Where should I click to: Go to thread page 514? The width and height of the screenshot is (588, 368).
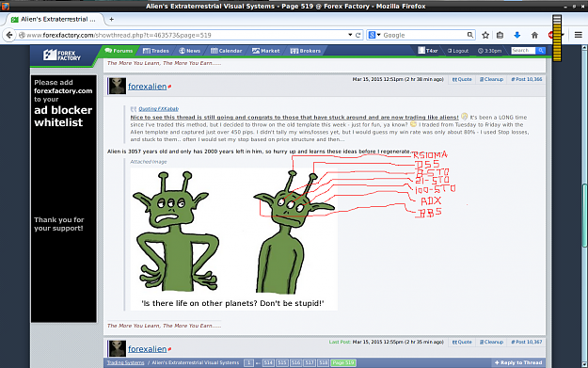[x=268, y=362]
